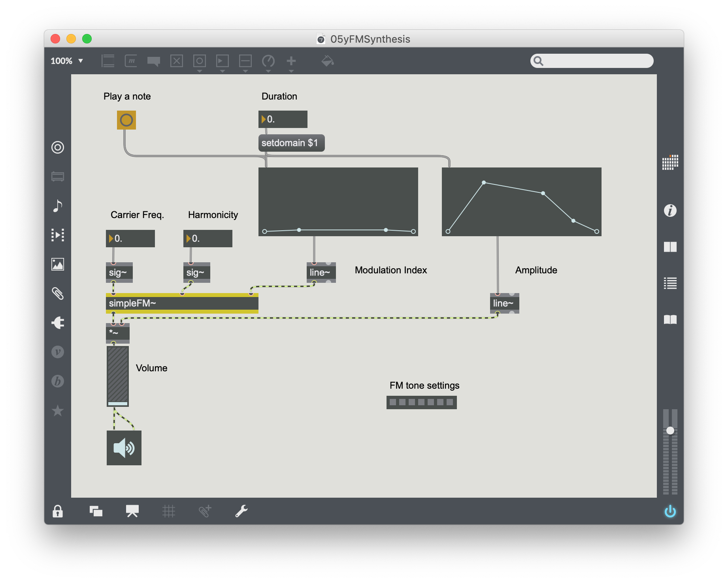The width and height of the screenshot is (728, 583).
Task: Click the Amplitude comment label
Action: (536, 270)
